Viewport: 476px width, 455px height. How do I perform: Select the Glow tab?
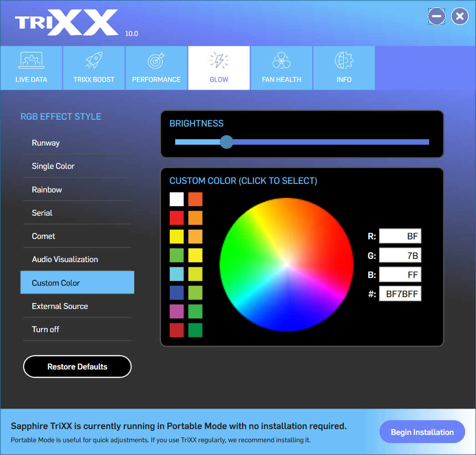pyautogui.click(x=219, y=68)
